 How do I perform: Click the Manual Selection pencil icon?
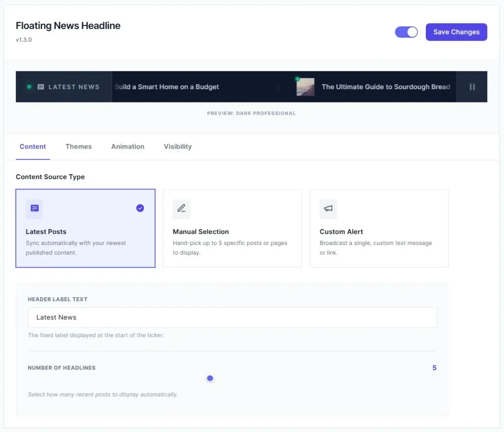click(181, 209)
